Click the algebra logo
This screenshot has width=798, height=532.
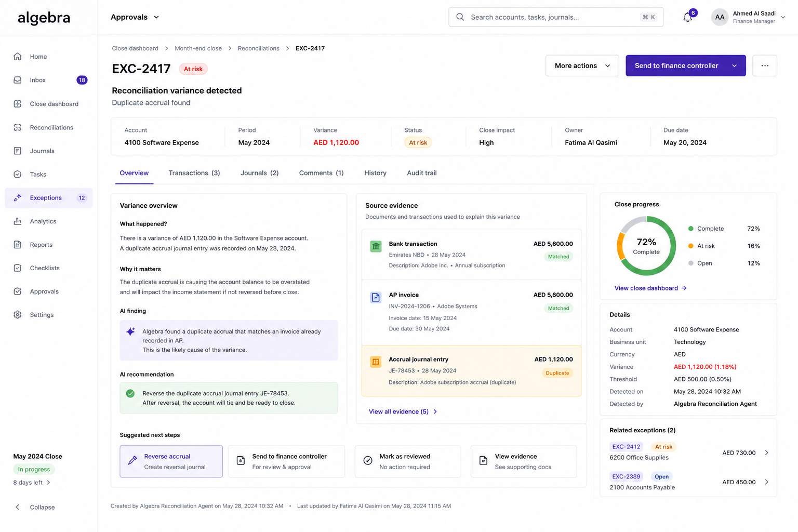[x=44, y=18]
